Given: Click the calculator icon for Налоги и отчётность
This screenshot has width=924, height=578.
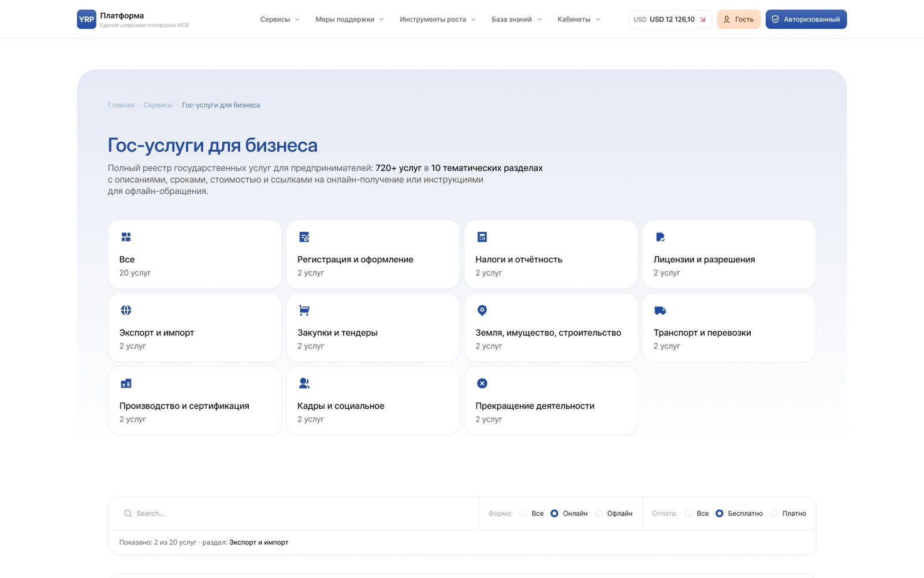Looking at the screenshot, I should click(x=482, y=237).
